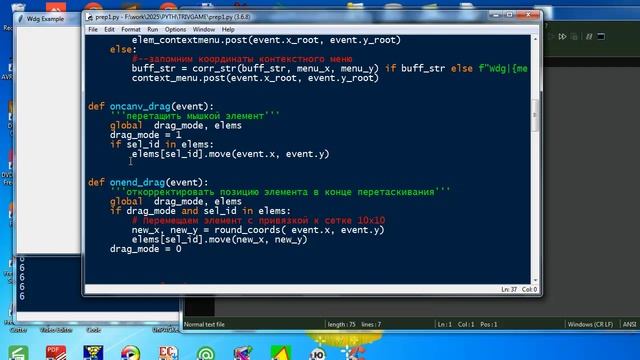This screenshot has height=360, width=640.
Task: Open the green clapperboard desktop icon
Action: pos(18,353)
